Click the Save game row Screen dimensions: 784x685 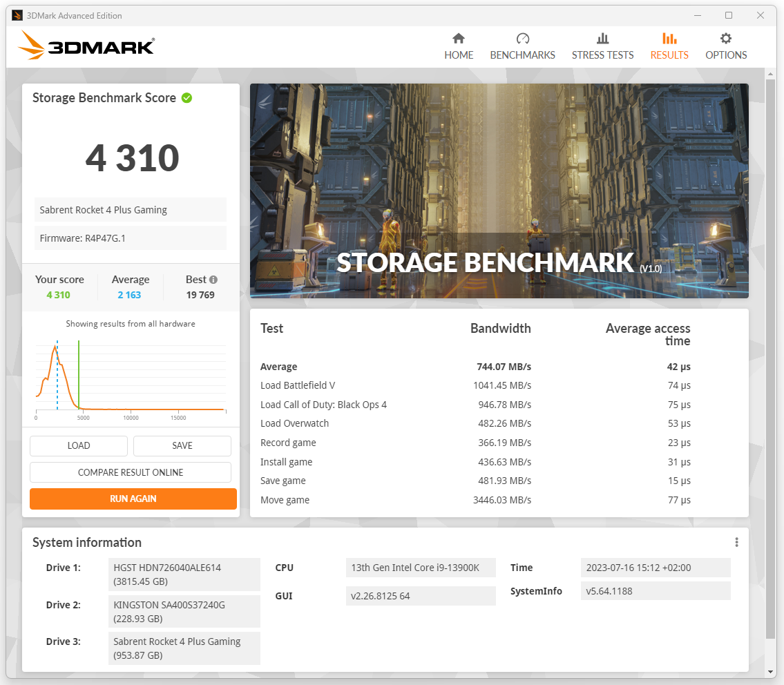pos(475,481)
